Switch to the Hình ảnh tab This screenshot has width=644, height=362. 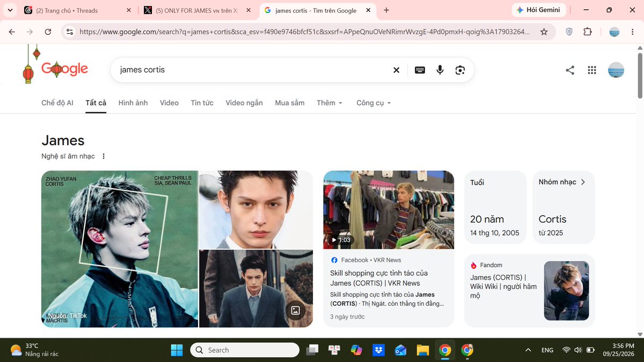tap(133, 103)
